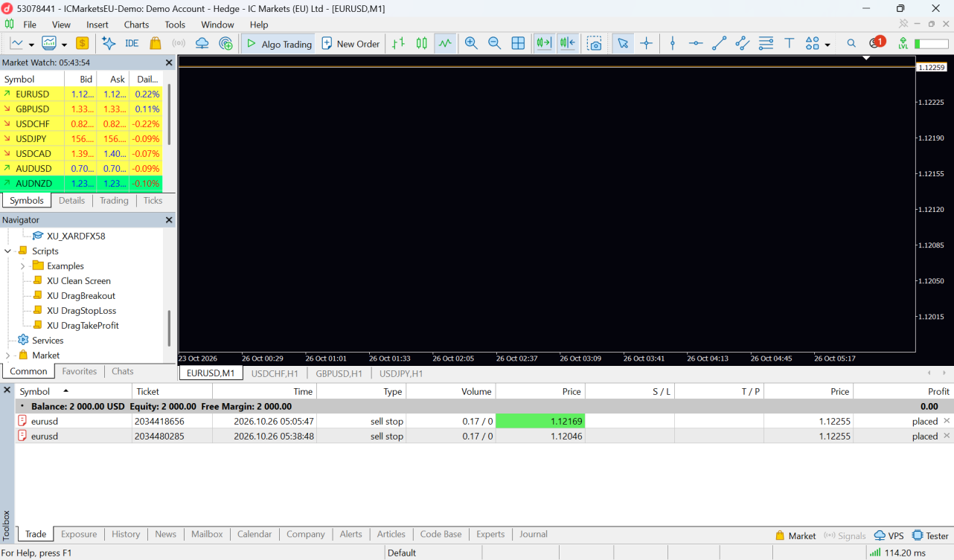
Task: Open the shapes objects dropdown arrow
Action: tap(827, 45)
